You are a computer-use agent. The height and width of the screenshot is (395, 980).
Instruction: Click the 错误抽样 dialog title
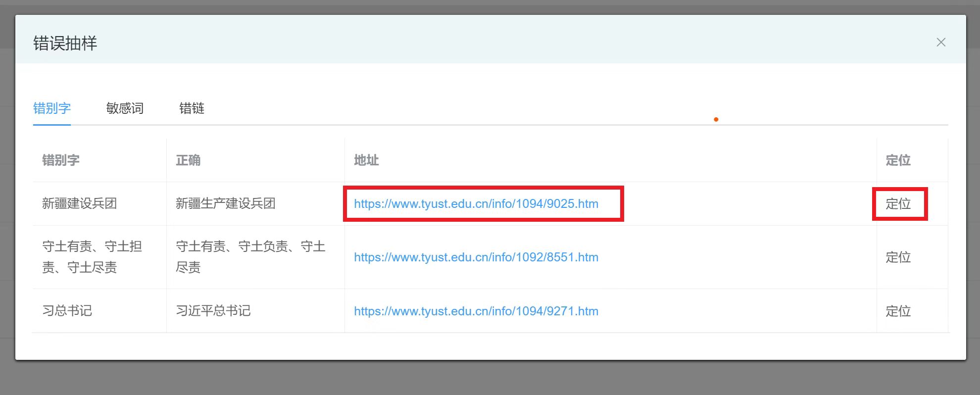click(x=65, y=44)
